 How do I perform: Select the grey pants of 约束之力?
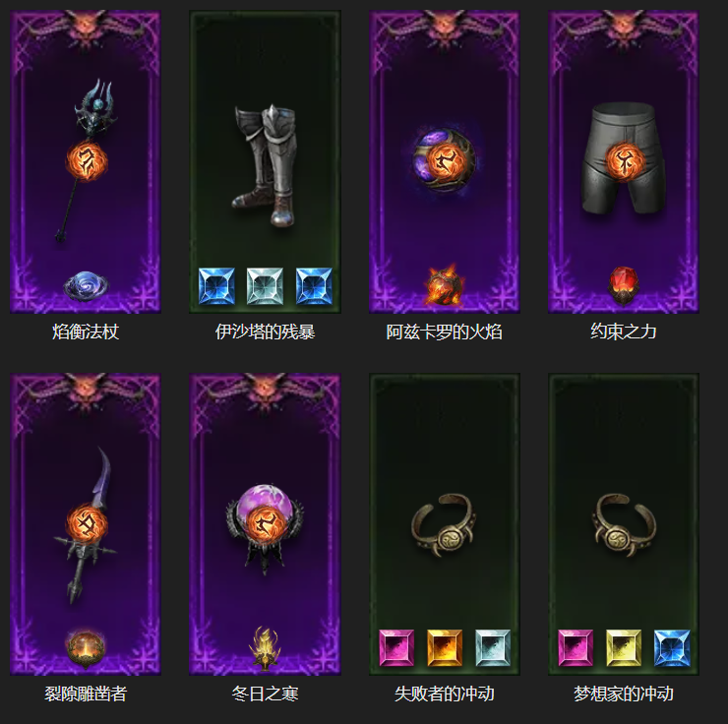[623, 158]
